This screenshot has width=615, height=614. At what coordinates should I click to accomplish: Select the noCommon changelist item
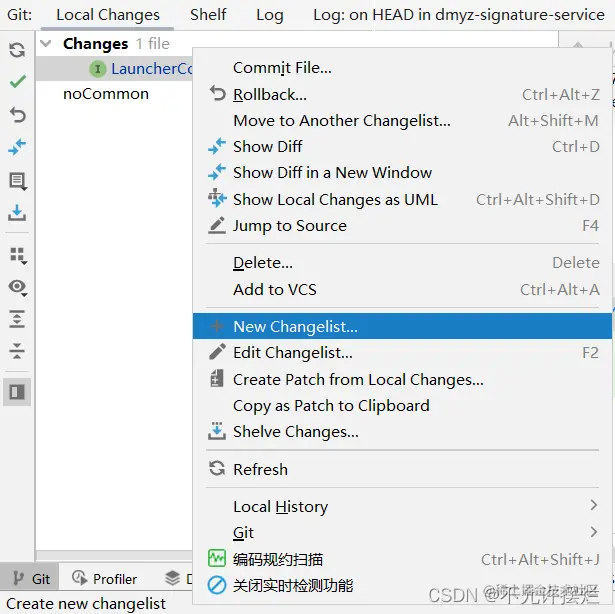coord(106,94)
